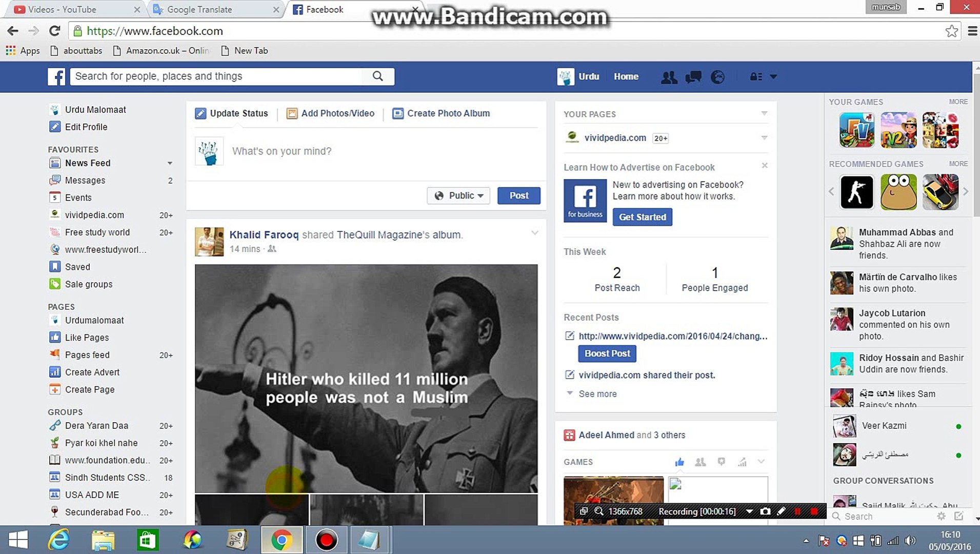Click the Facebook home logo icon
980x554 pixels.
point(56,76)
